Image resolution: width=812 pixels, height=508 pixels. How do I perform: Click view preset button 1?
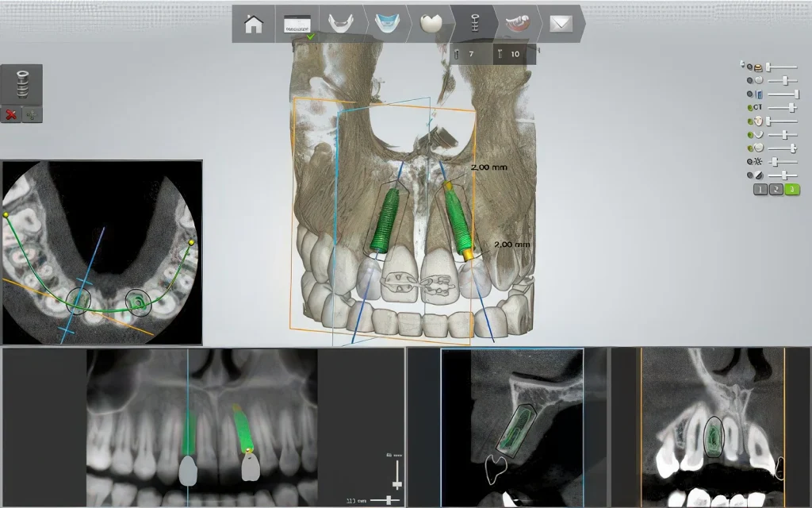760,189
